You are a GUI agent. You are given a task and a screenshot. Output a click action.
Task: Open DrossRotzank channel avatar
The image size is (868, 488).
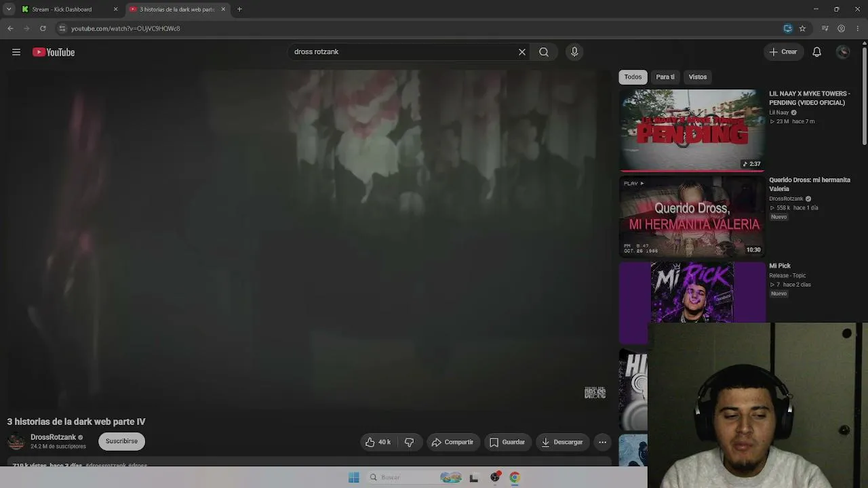[x=16, y=441]
